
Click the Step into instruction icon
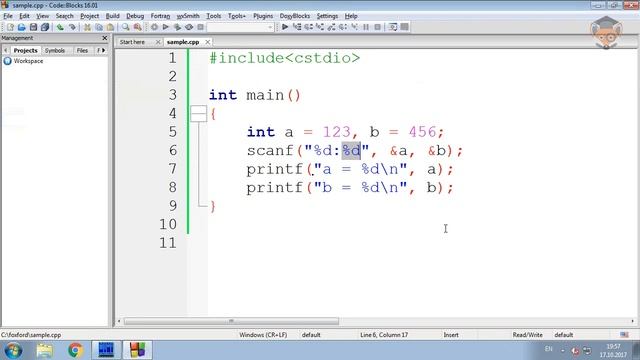point(354,27)
